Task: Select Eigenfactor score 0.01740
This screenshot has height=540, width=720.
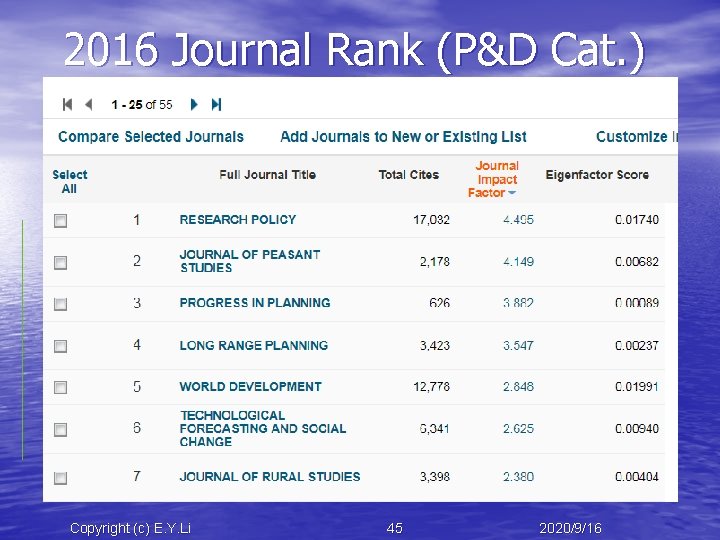Action: click(x=637, y=220)
